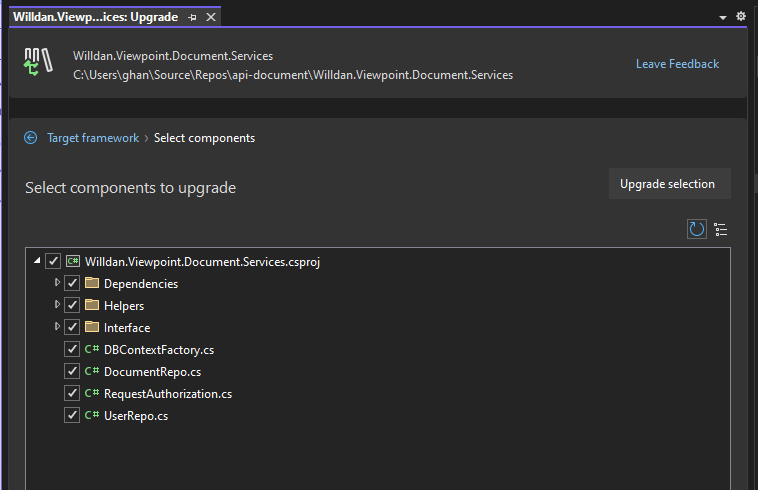This screenshot has width=758, height=490.
Task: Pin the Upgrade document tab
Action: pyautogui.click(x=193, y=17)
